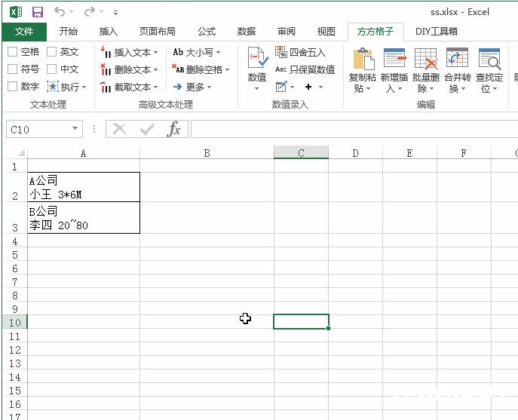
Task: Click the Undo arrow icon
Action: (x=60, y=12)
